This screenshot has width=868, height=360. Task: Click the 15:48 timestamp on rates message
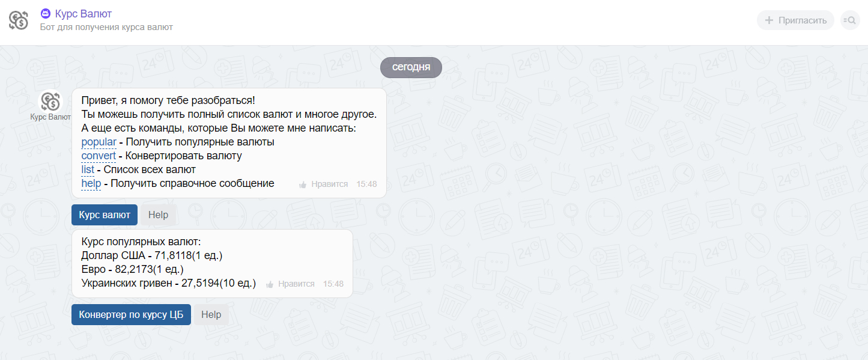[333, 284]
